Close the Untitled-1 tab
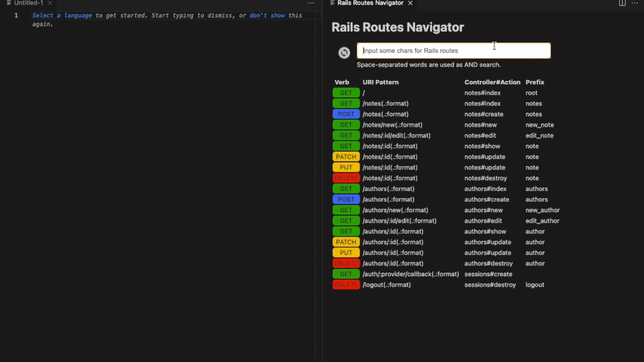 point(49,3)
